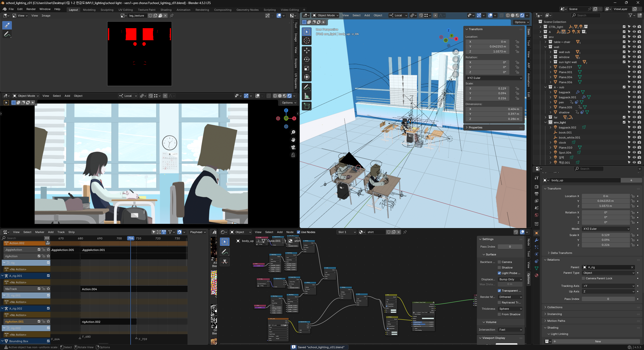
Task: Hide the clock object in outliner
Action: tap(634, 142)
